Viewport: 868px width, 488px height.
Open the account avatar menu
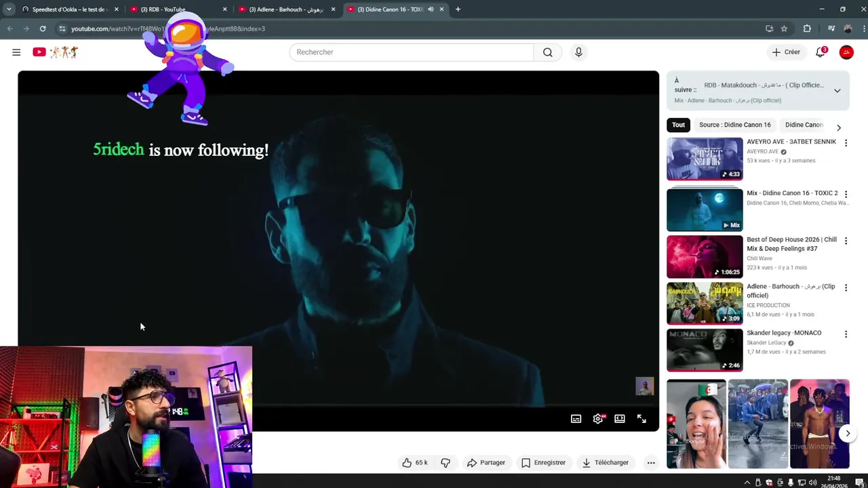coord(846,52)
